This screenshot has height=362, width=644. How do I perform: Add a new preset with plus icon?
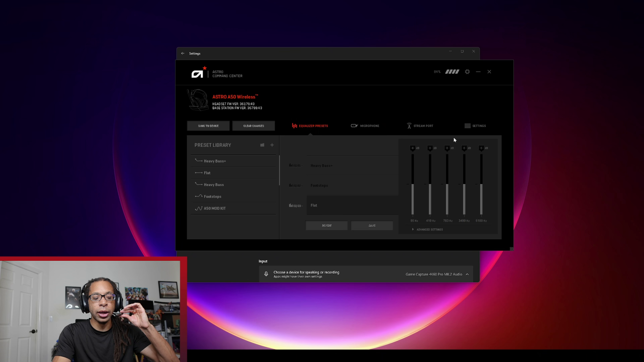pos(272,145)
